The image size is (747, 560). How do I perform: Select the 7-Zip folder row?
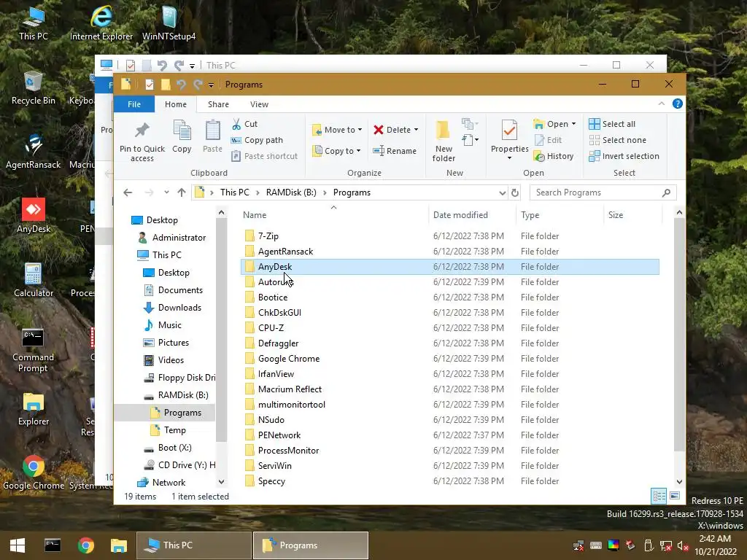point(449,236)
